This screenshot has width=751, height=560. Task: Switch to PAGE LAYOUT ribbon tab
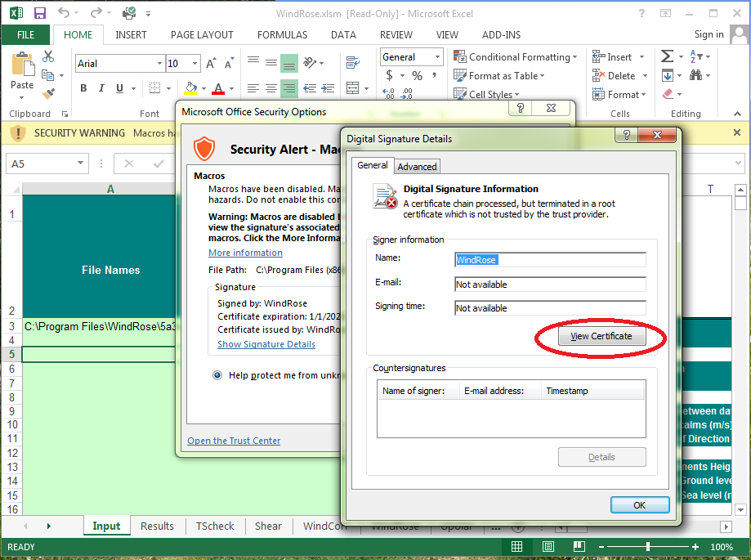pyautogui.click(x=202, y=35)
